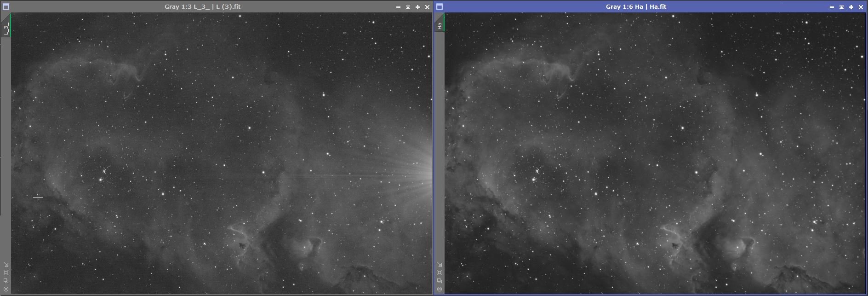Close the L (3).fit window
The height and width of the screenshot is (296, 868).
click(x=427, y=7)
